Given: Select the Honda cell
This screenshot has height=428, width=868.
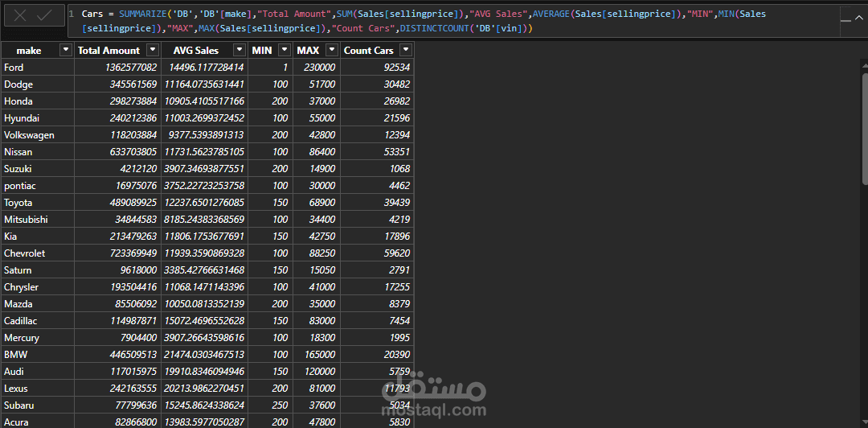Looking at the screenshot, I should 38,101.
